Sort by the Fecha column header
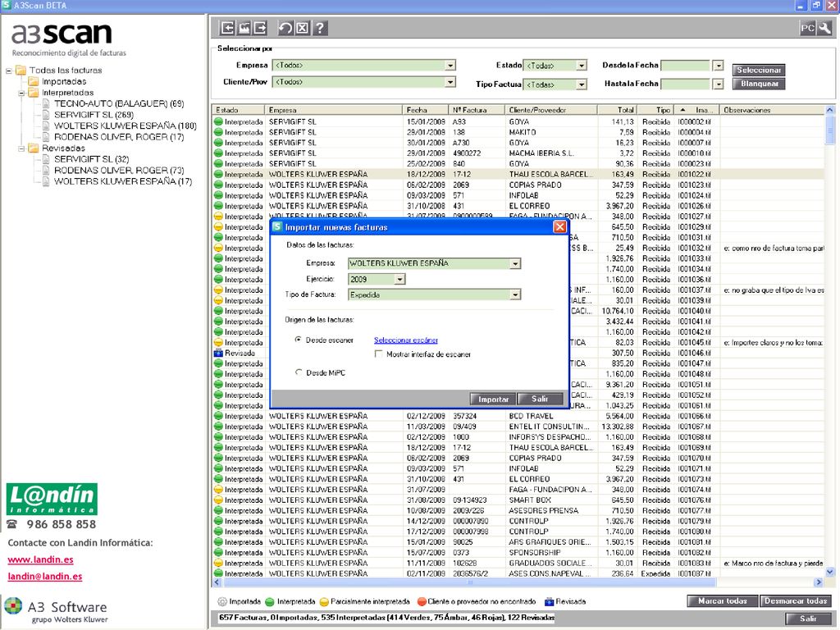Image resolution: width=840 pixels, height=630 pixels. tap(425, 110)
